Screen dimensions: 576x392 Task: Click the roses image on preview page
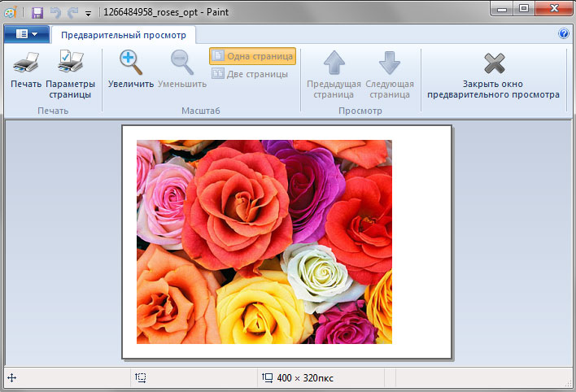click(x=264, y=242)
